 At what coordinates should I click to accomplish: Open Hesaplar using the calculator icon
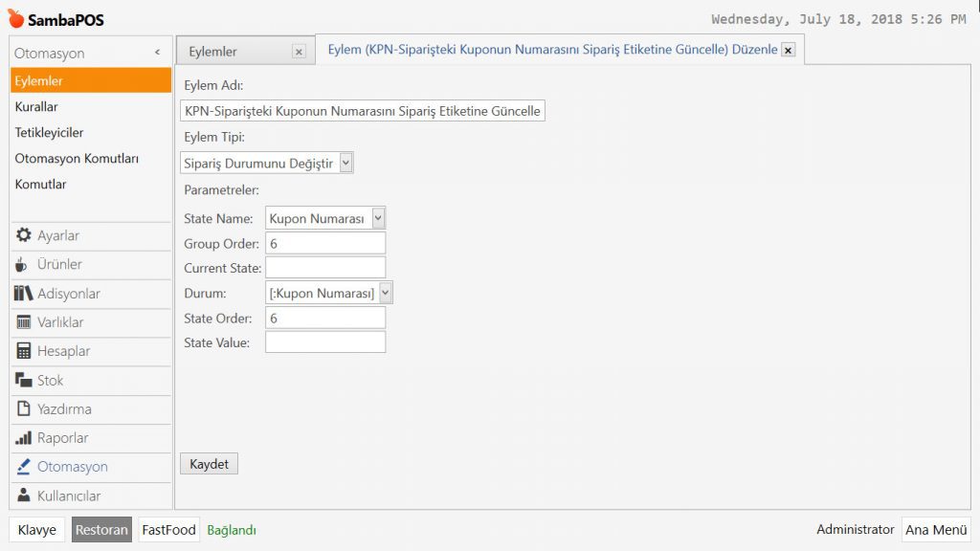24,351
